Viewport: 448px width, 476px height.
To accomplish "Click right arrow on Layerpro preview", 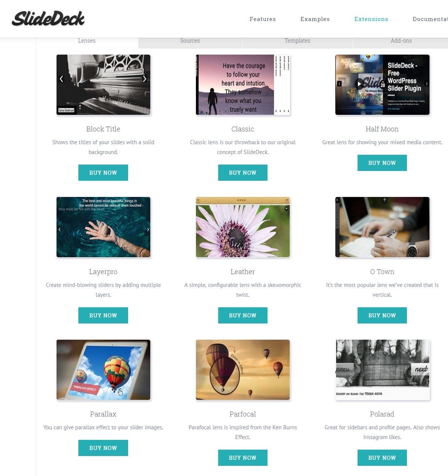I will (148, 229).
